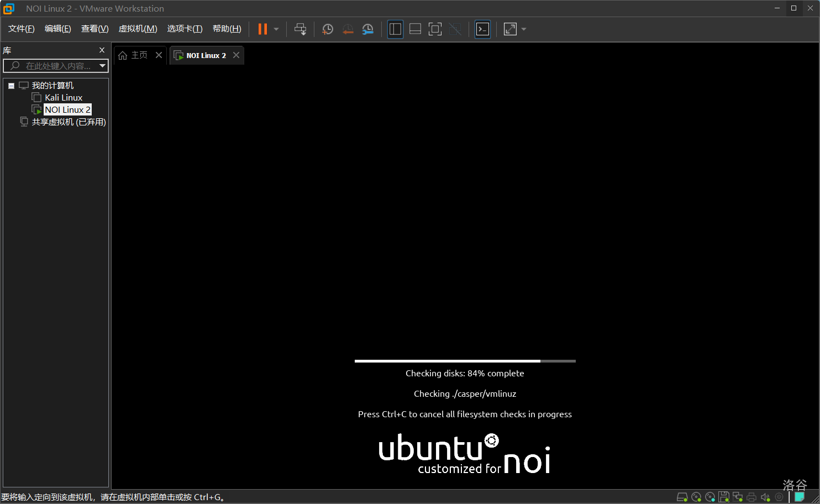
Task: Close the NOI Linux 2 tab
Action: (236, 55)
